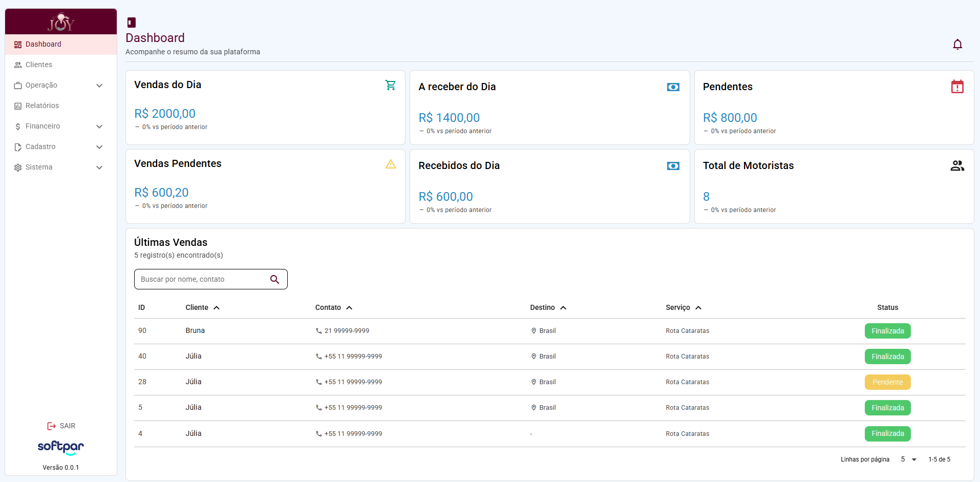The image size is (980, 482).
Task: Click Versão 0.0.1 label
Action: coord(61,468)
